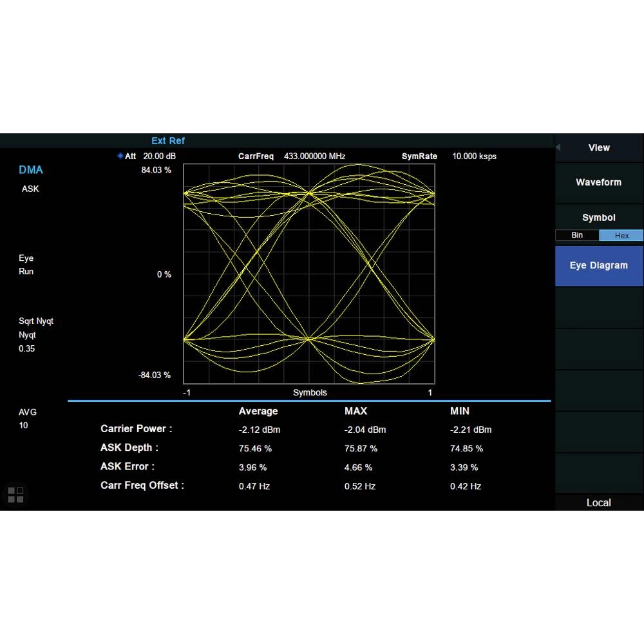Viewport: 644px width, 644px height.
Task: Click the ASK modulation label
Action: (30, 189)
